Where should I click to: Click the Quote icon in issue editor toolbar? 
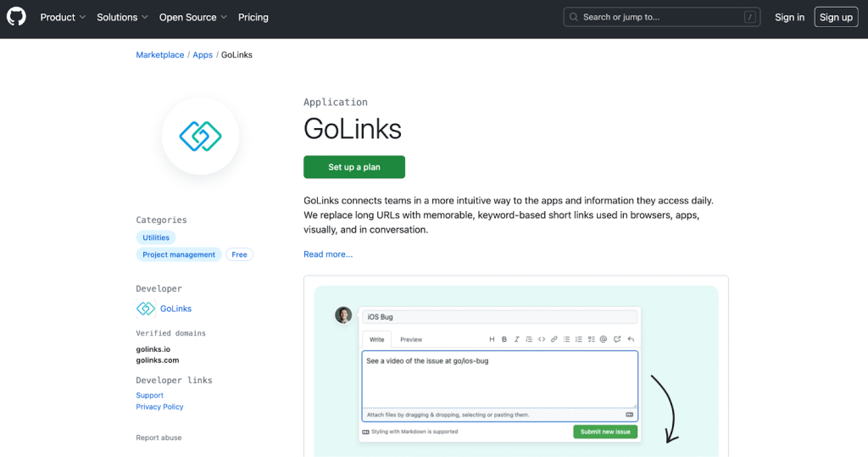(529, 339)
